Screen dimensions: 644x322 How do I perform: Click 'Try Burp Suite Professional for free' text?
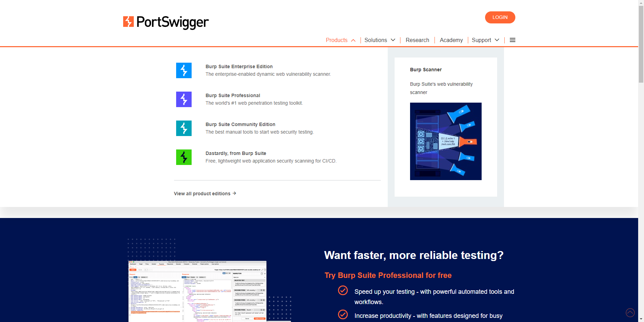pos(388,275)
